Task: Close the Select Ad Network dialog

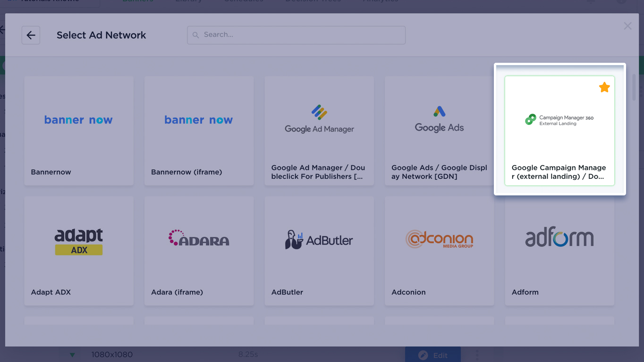Action: pos(627,26)
